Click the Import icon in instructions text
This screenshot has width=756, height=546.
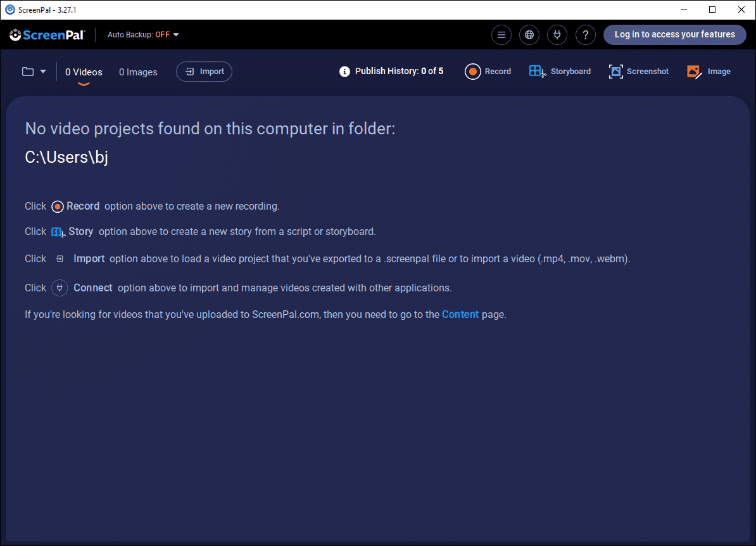60,259
